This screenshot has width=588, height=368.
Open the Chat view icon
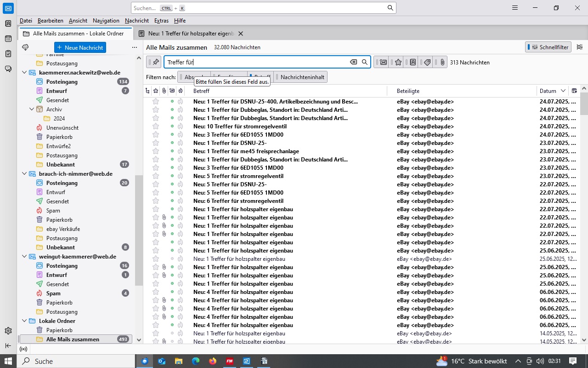(x=8, y=69)
